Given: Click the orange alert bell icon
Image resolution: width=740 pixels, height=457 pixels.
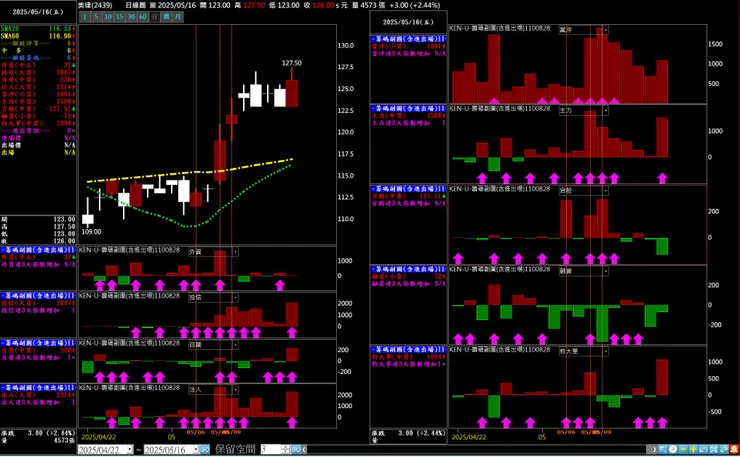Looking at the screenshot, I should (x=734, y=449).
